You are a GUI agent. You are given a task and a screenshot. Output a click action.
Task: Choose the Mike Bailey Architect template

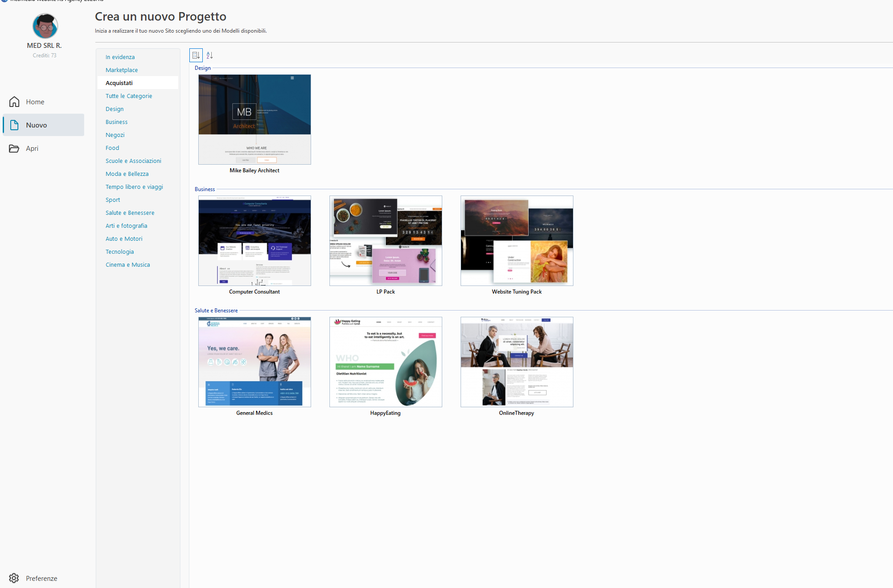click(254, 119)
